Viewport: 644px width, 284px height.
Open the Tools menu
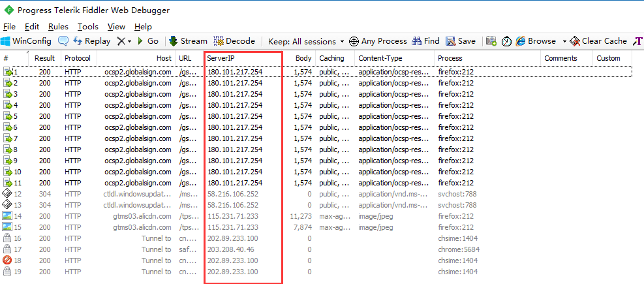pos(88,27)
